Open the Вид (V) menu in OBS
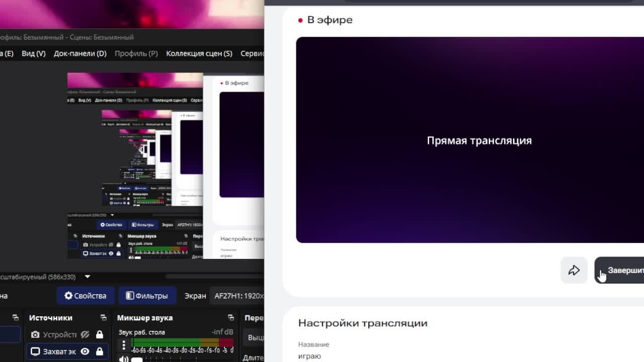The image size is (644, 362). [33, 53]
